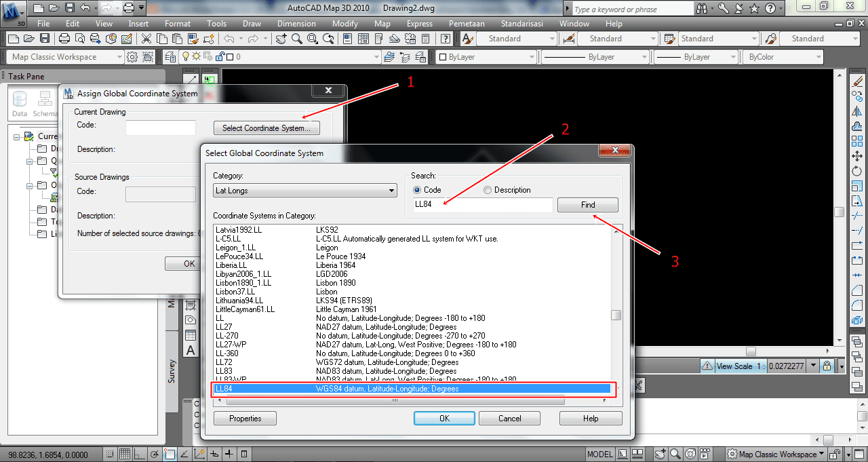Open Multileader Style manager icon

point(770,39)
